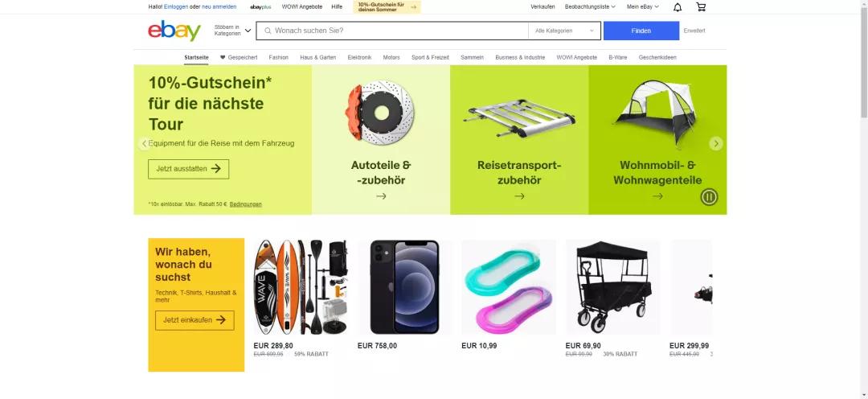This screenshot has height=399, width=868.
Task: Go to next banner slide arrow
Action: click(716, 143)
